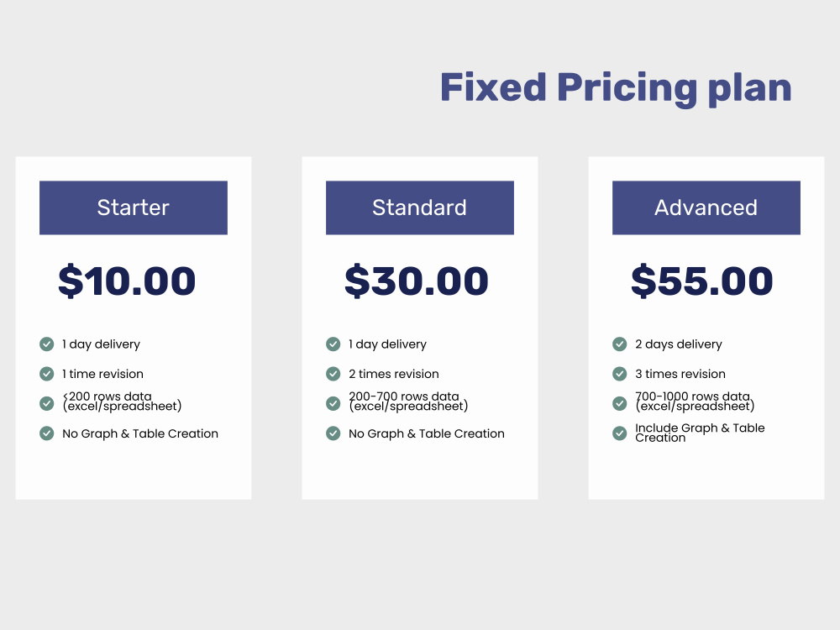Click checkmark beside 2 times revision
This screenshot has width=840, height=630.
[x=333, y=374]
